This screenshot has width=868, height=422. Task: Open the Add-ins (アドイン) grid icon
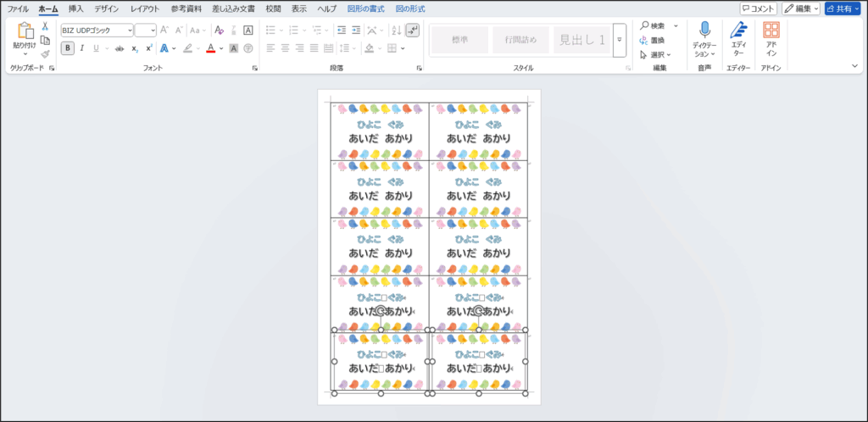[x=771, y=30]
